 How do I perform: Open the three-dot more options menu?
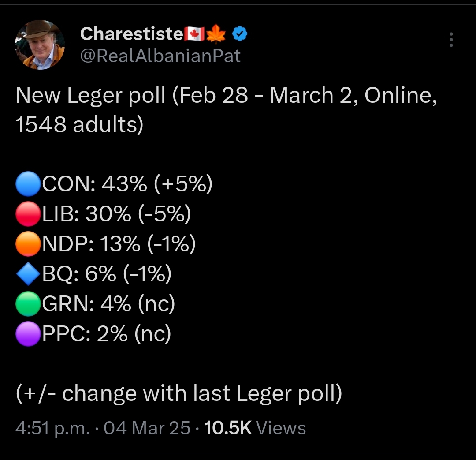click(x=451, y=40)
